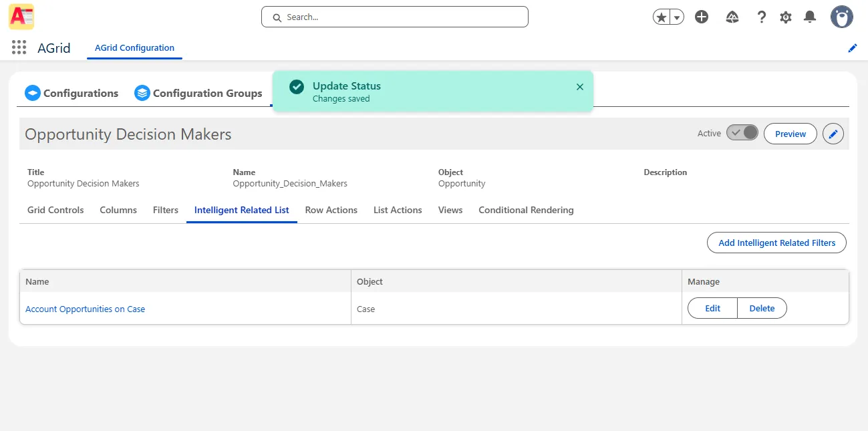
Task: Open the Setup gear icon
Action: (x=786, y=17)
